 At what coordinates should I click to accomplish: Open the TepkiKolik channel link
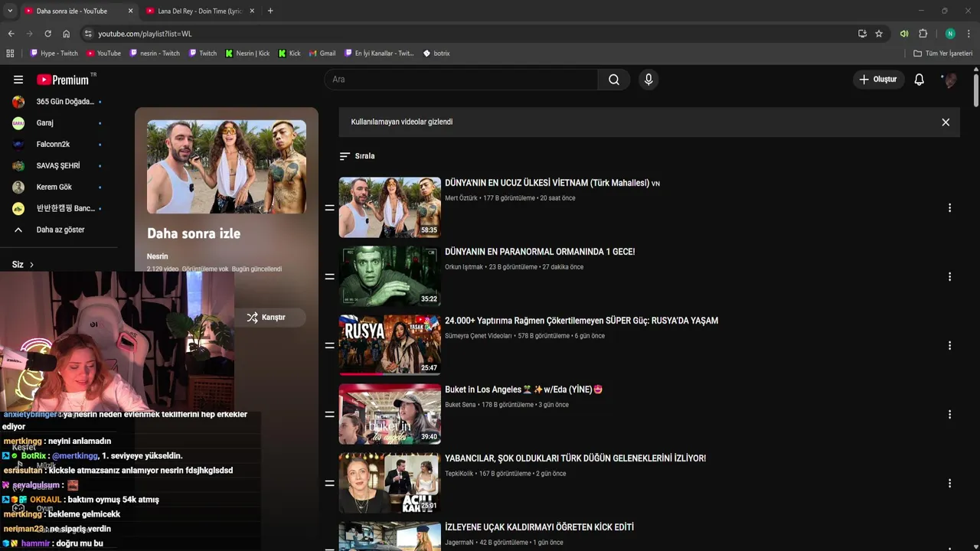click(x=459, y=474)
